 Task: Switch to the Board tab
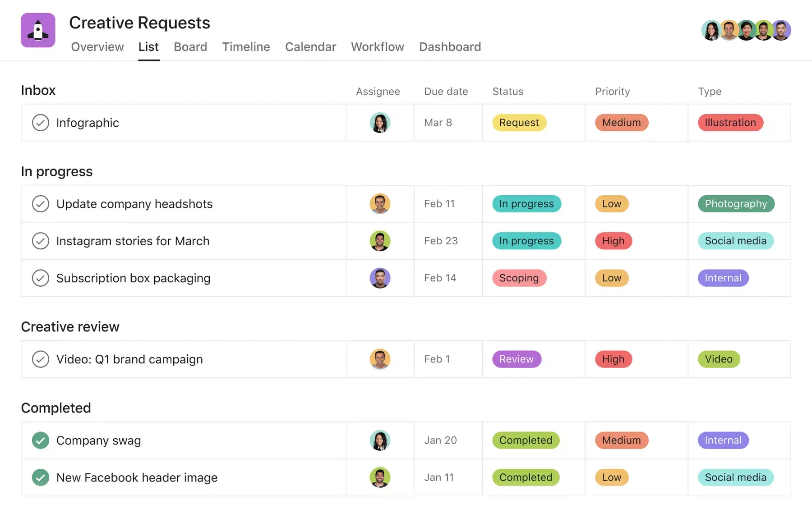pyautogui.click(x=190, y=47)
